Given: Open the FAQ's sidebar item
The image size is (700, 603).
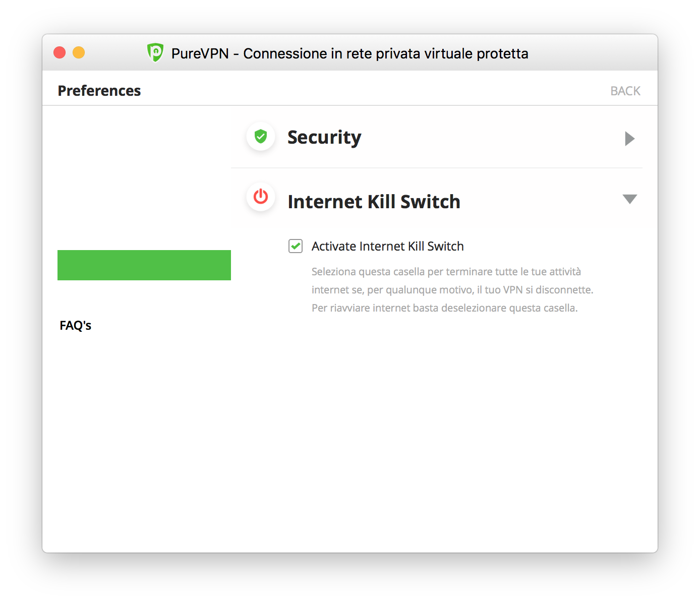Looking at the screenshot, I should coord(75,325).
